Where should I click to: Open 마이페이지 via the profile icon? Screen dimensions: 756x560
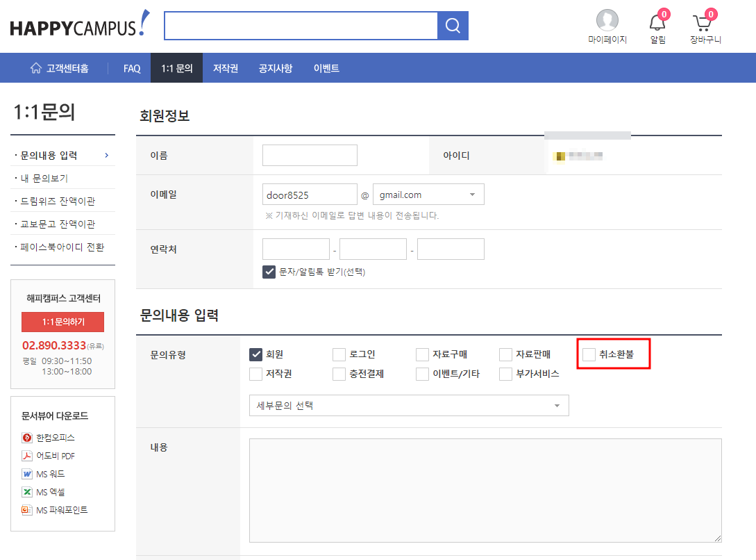[607, 21]
